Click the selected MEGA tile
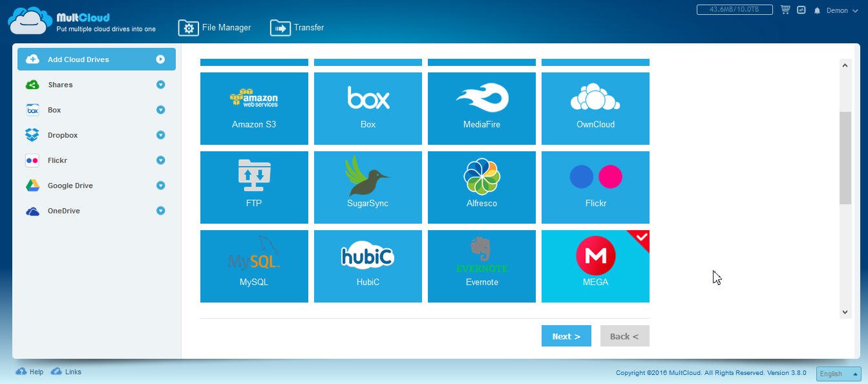 (x=595, y=266)
